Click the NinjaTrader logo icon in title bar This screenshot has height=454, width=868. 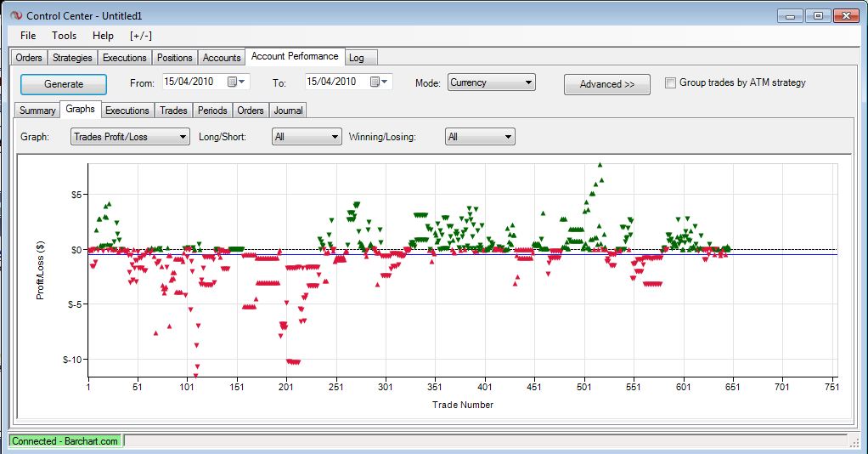coord(14,15)
